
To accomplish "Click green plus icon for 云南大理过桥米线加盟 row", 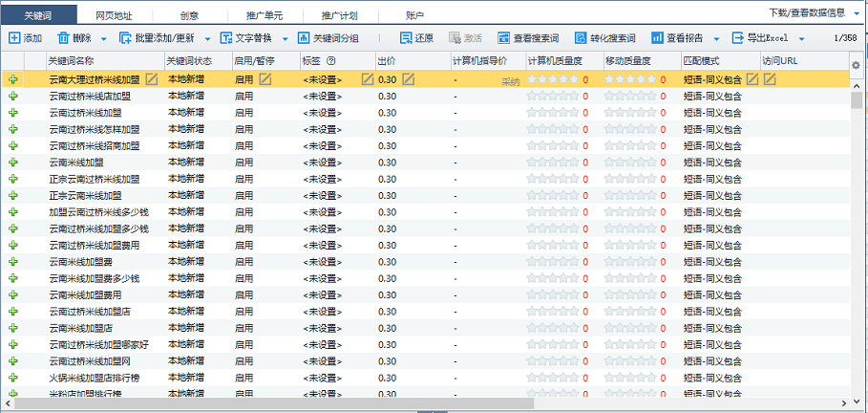I will tap(13, 79).
